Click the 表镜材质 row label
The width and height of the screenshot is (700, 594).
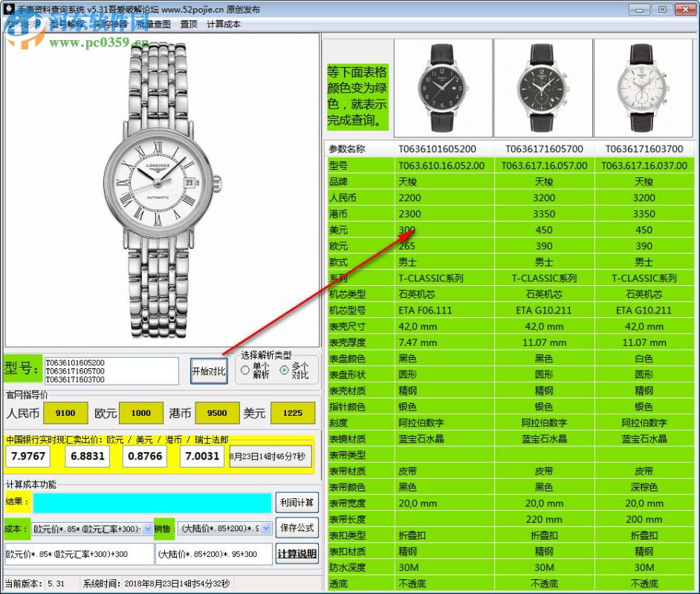coord(347,439)
